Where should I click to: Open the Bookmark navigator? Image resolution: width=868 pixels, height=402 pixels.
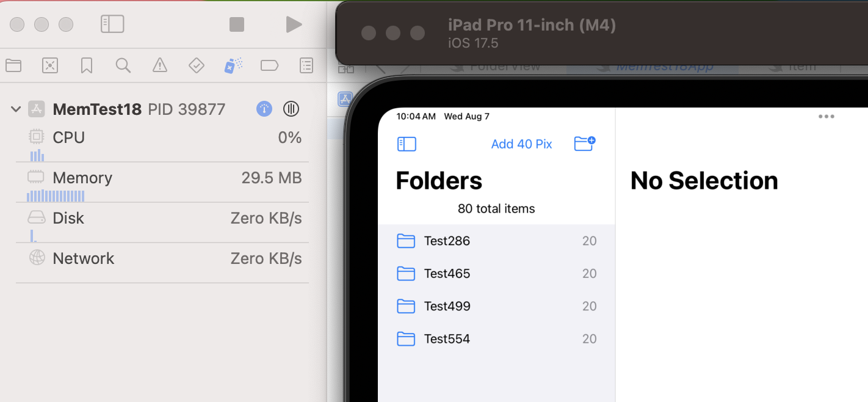point(87,65)
